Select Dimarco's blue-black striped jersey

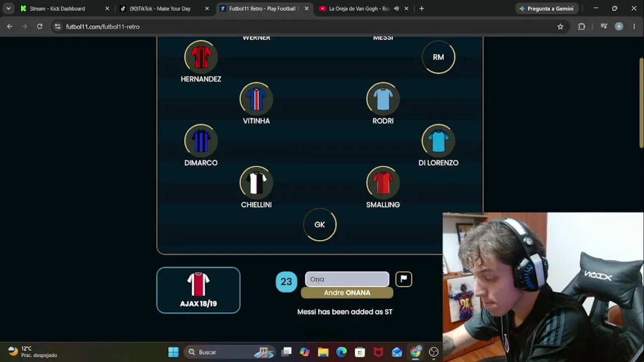tap(201, 141)
